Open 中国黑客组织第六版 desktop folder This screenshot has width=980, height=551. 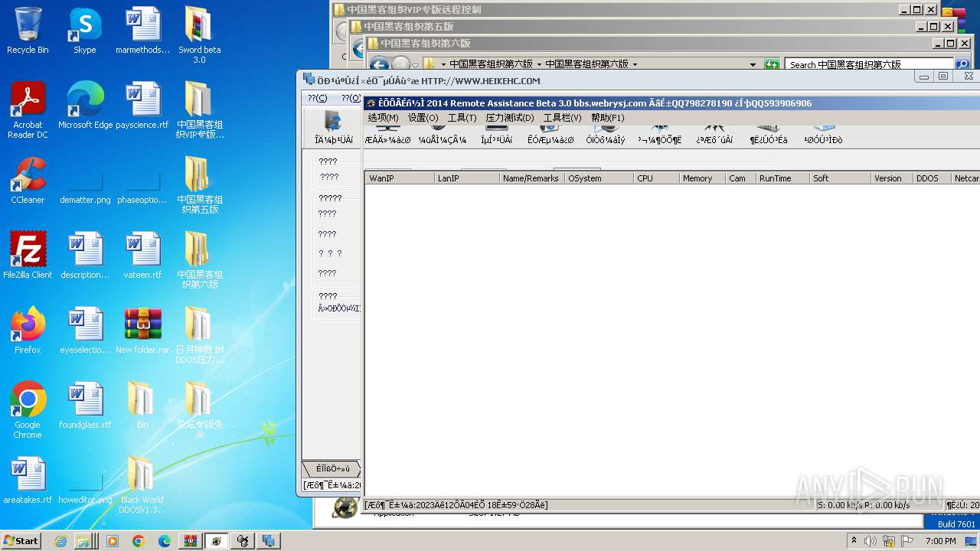click(199, 259)
